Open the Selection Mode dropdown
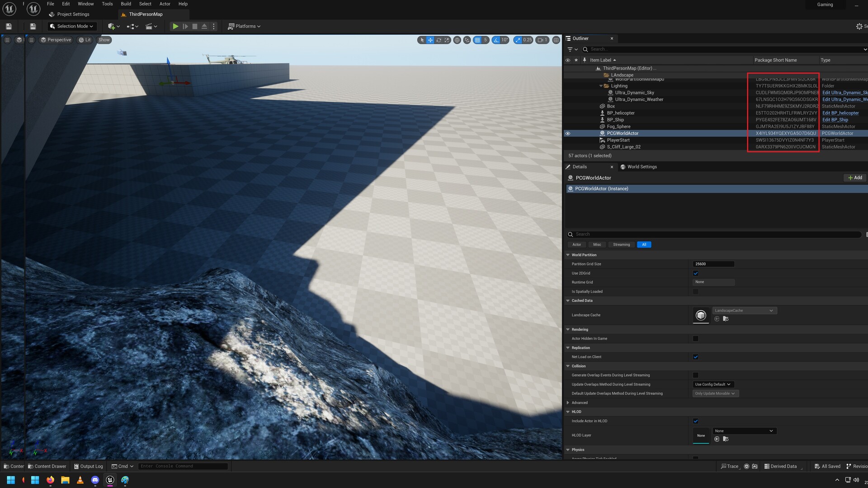The image size is (868, 488). (x=72, y=26)
